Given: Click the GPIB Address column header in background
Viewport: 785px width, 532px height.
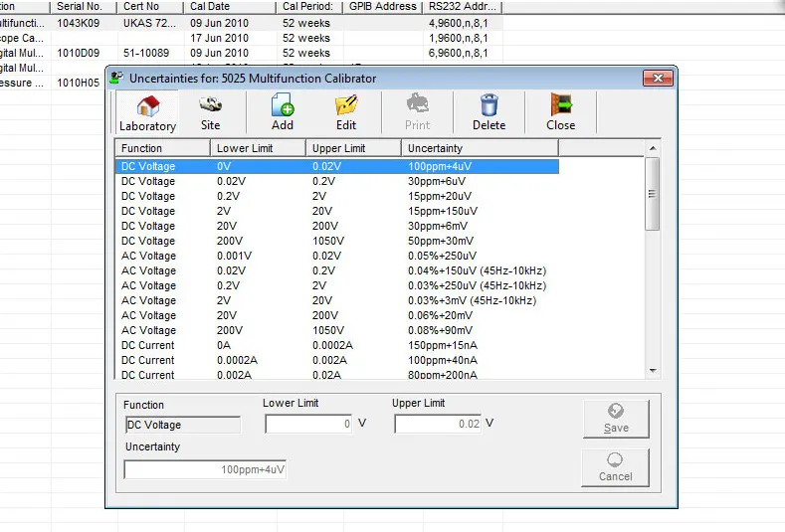Looking at the screenshot, I should click(x=383, y=7).
